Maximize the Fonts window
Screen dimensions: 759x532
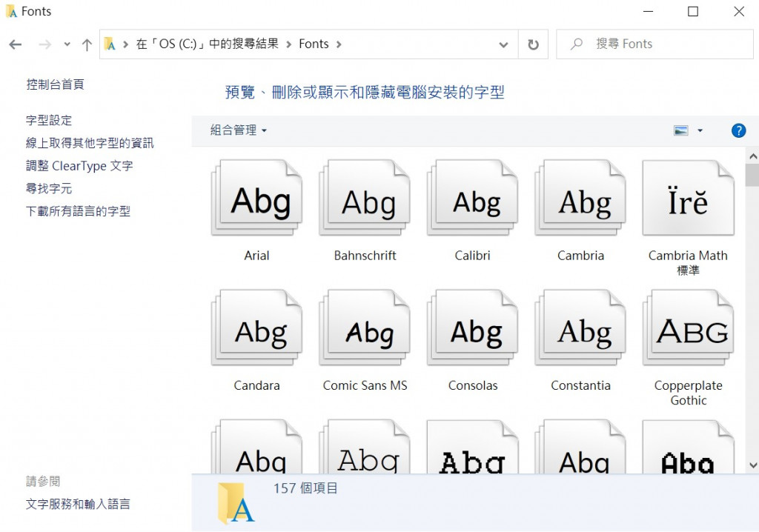693,11
